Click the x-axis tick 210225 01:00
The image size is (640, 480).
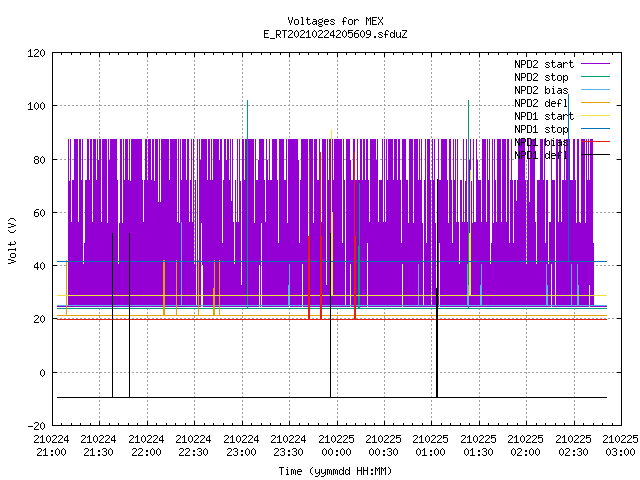pyautogui.click(x=430, y=446)
